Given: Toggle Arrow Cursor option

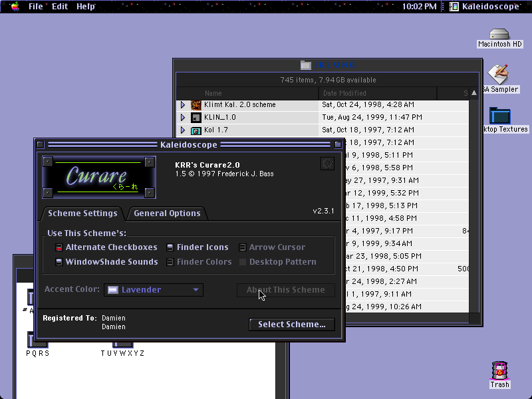Looking at the screenshot, I should coord(242,247).
